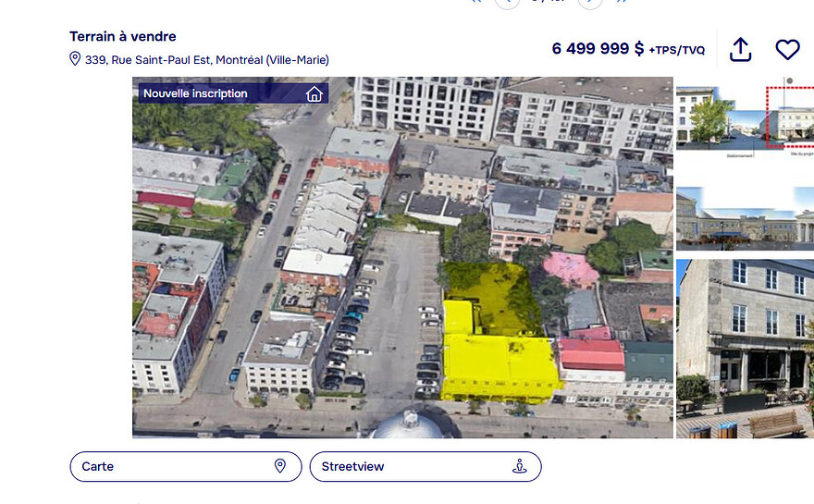Click the +TPS/TVQ tax label
The width and height of the screenshot is (814, 504).
(677, 50)
